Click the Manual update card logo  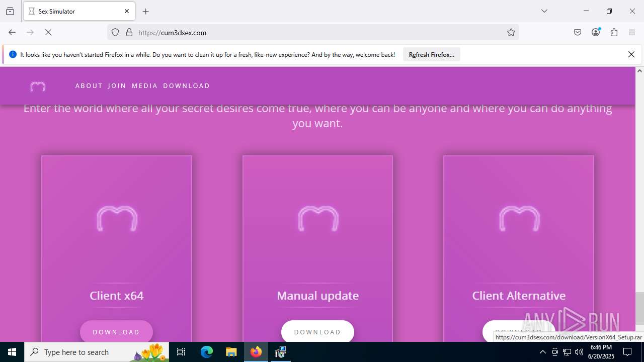318,218
